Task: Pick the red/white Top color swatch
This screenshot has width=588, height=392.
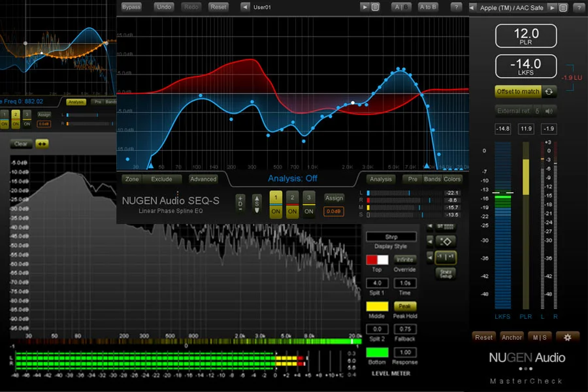Action: [x=377, y=259]
